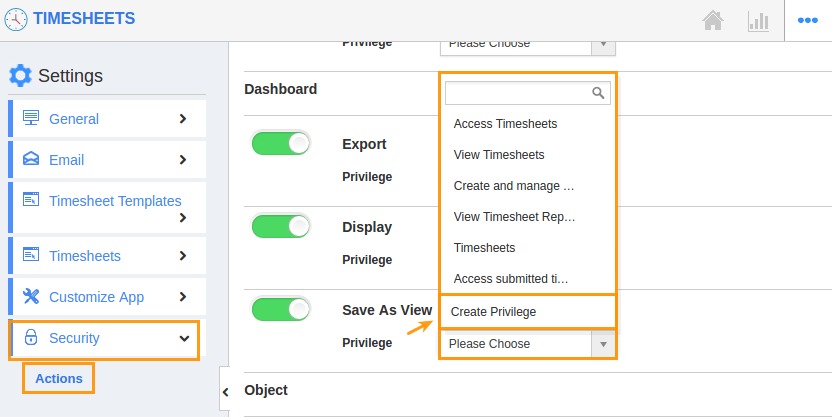This screenshot has width=832, height=417.
Task: Expand the Timesheet Templates chevron
Action: click(183, 218)
